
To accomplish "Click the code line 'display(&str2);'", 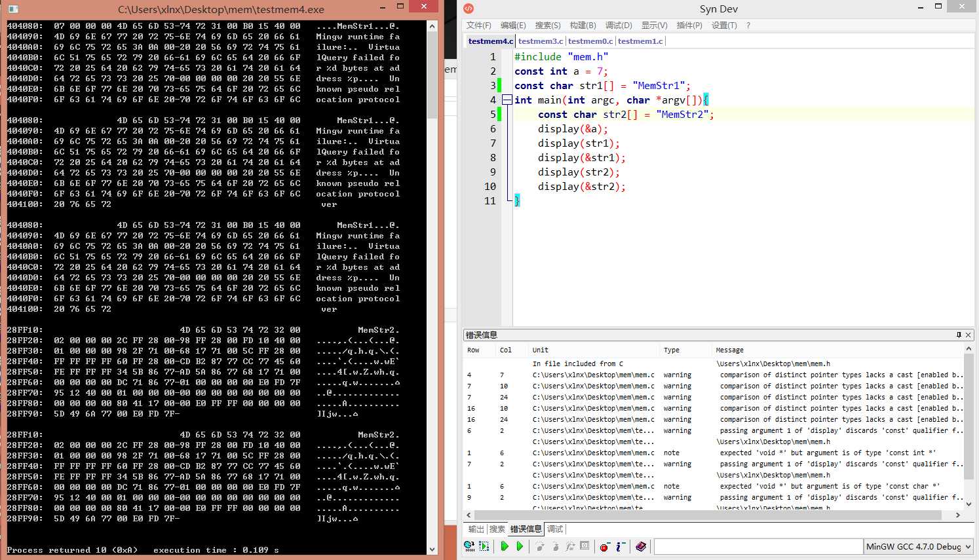I will click(x=581, y=186).
